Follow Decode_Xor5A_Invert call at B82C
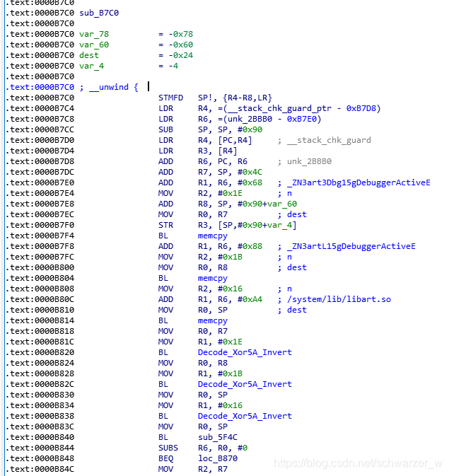Screen dimensions: 449x476 pos(245,385)
